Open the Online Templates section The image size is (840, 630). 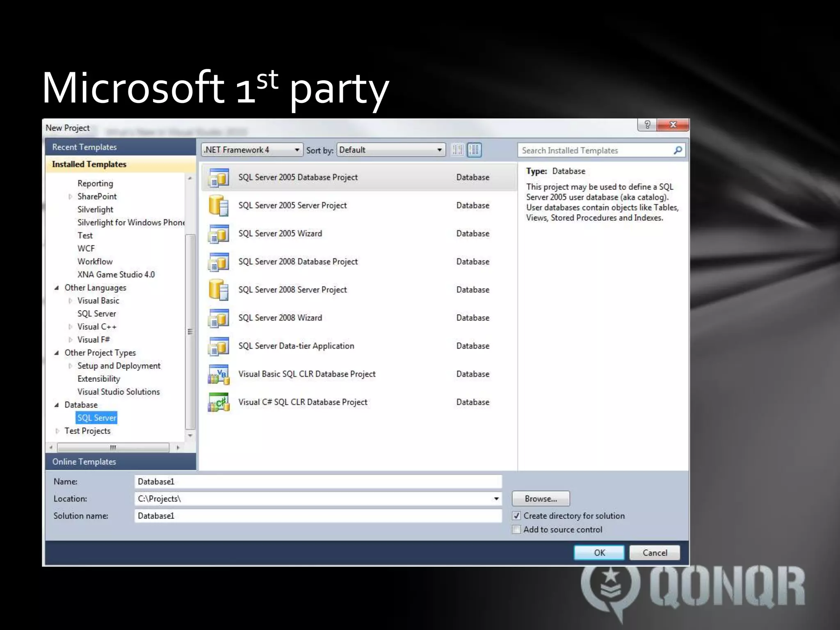121,462
